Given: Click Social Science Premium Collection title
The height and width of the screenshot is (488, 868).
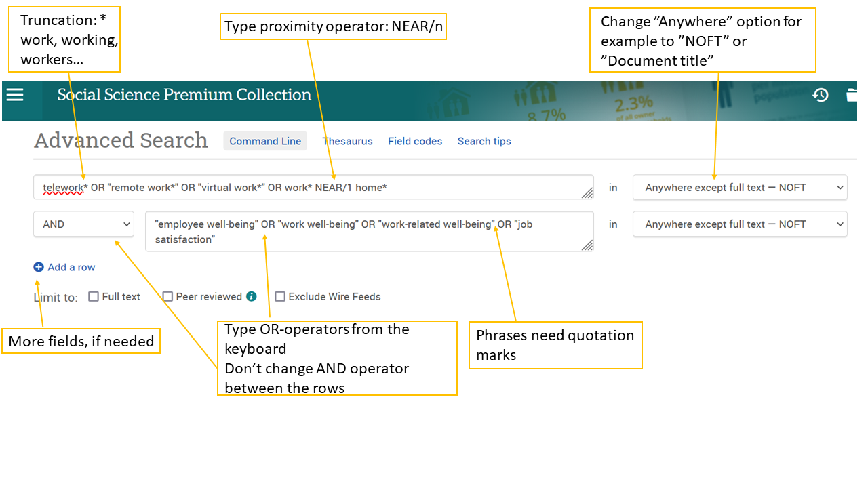Looking at the screenshot, I should [x=184, y=95].
